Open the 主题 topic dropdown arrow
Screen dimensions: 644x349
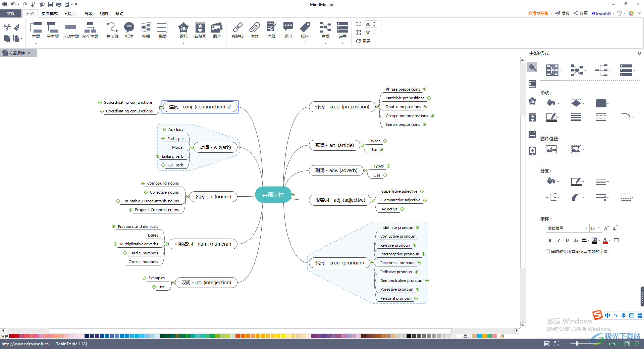(x=36, y=43)
